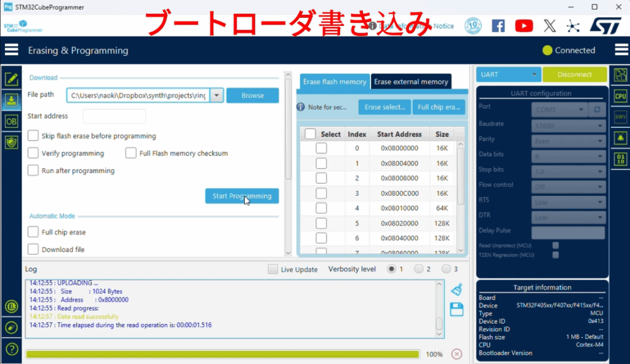Click Start Programming
Viewport: 630px width, 364px height.
click(242, 196)
